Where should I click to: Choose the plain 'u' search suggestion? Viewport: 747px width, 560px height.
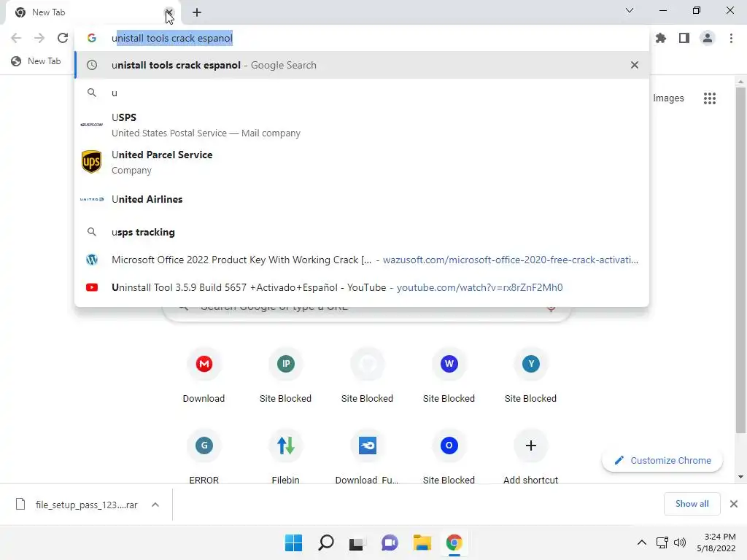362,93
